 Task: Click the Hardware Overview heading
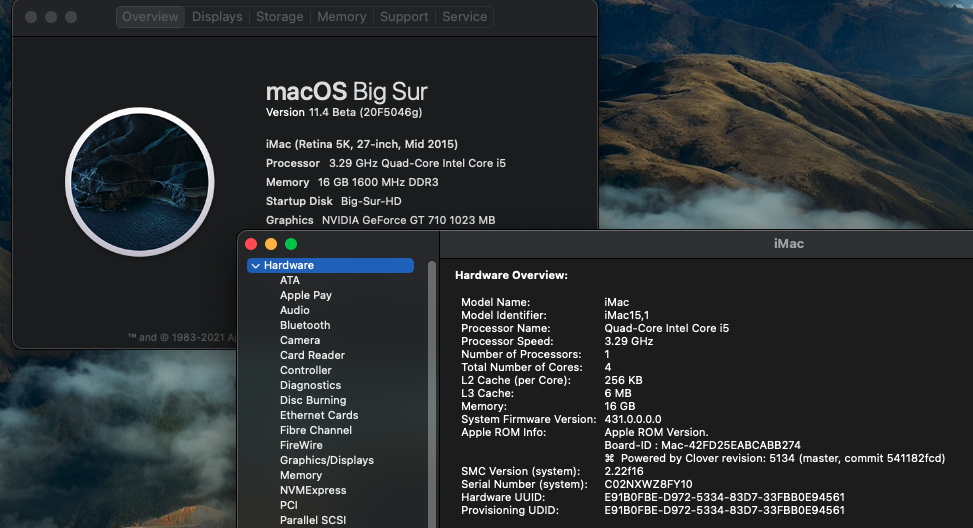[511, 275]
